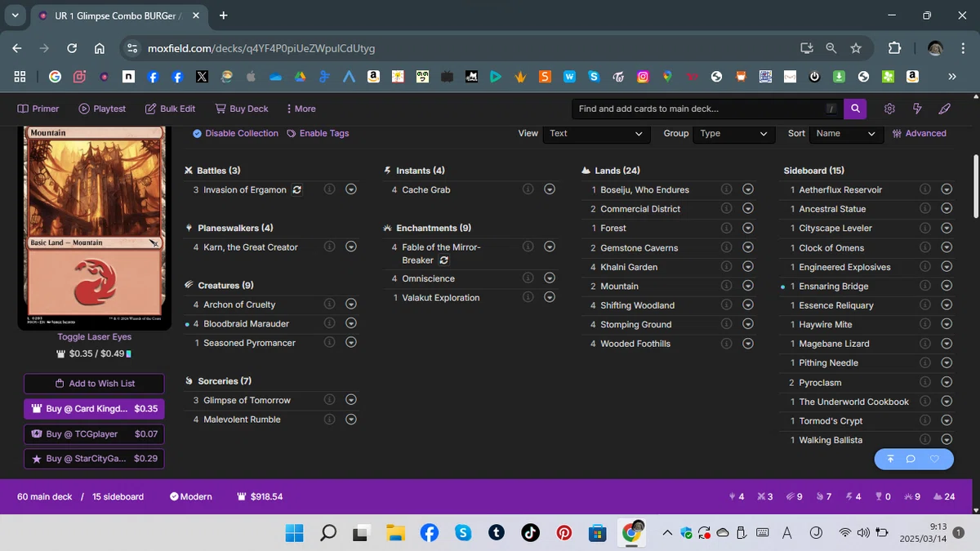Open the Seasoned Pyromancer card link
The height and width of the screenshot is (551, 980).
pos(250,343)
